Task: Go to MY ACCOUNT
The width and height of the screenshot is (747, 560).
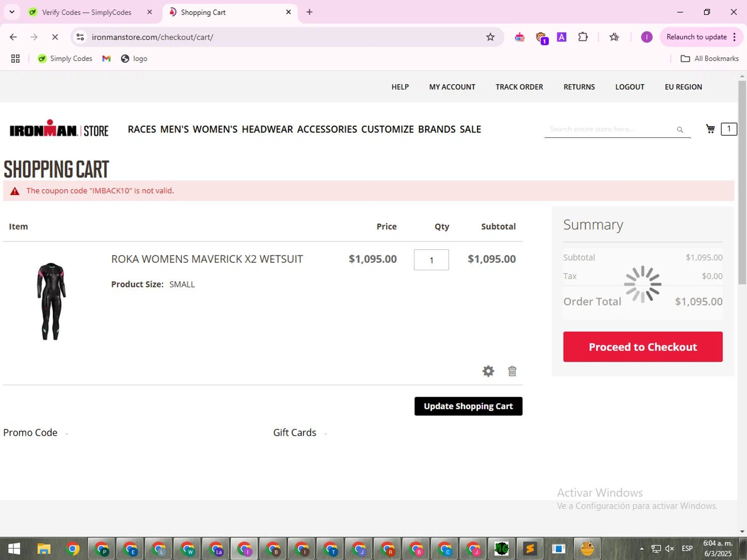Action: (x=452, y=87)
